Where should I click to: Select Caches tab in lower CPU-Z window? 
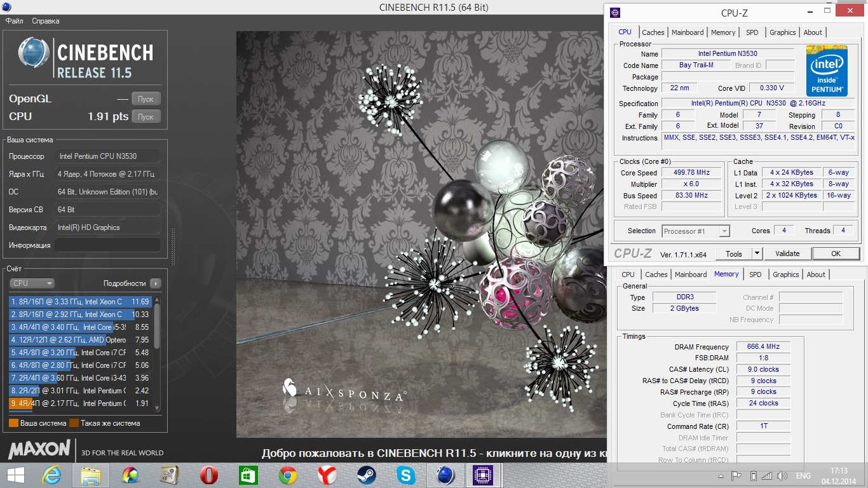coord(656,274)
